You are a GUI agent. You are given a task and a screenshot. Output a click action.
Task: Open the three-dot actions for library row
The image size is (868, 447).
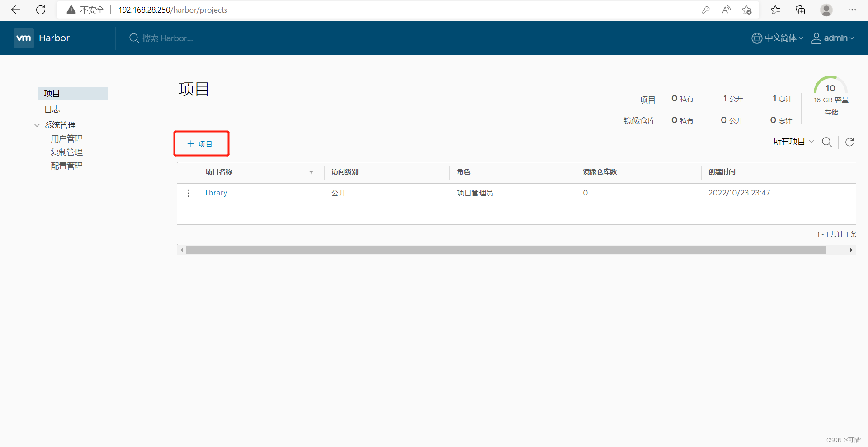189,193
